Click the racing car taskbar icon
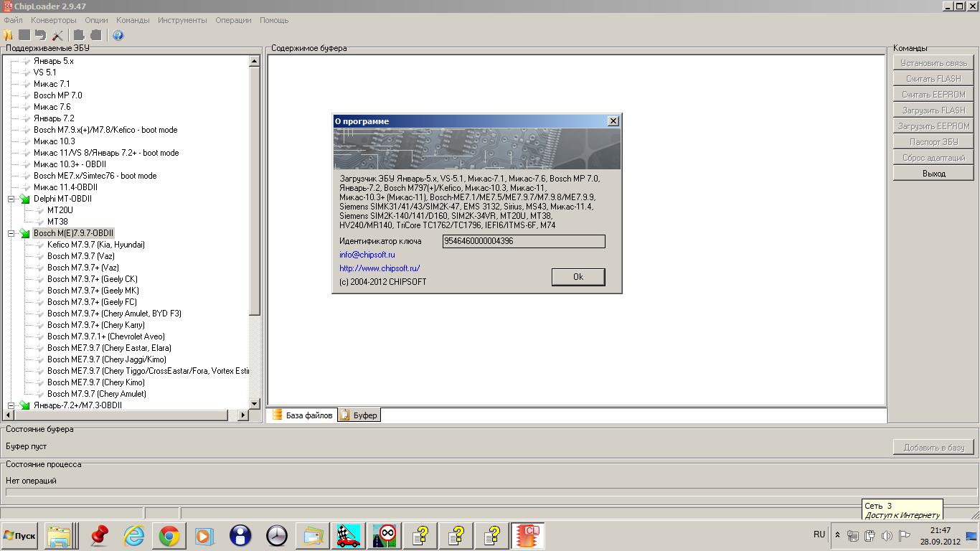 (x=349, y=536)
